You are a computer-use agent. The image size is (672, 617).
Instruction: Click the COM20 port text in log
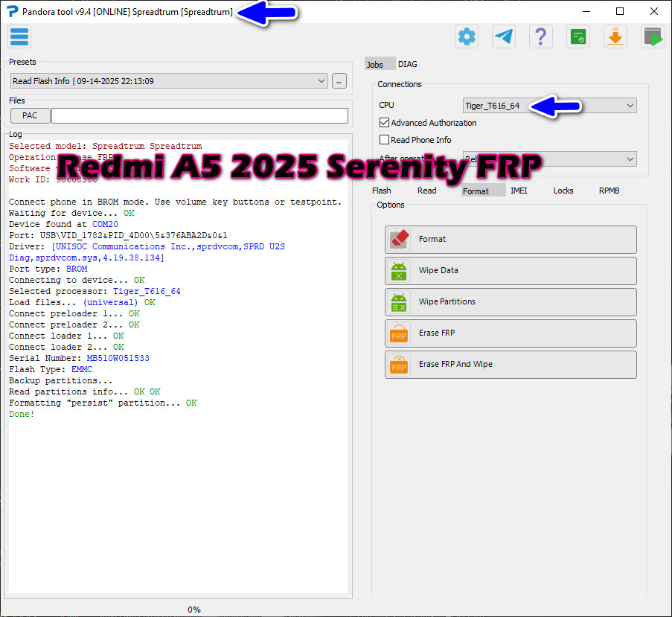(x=105, y=224)
